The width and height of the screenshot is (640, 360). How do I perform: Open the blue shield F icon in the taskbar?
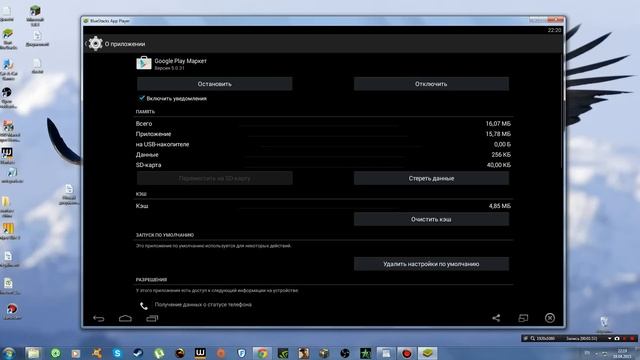click(x=242, y=353)
